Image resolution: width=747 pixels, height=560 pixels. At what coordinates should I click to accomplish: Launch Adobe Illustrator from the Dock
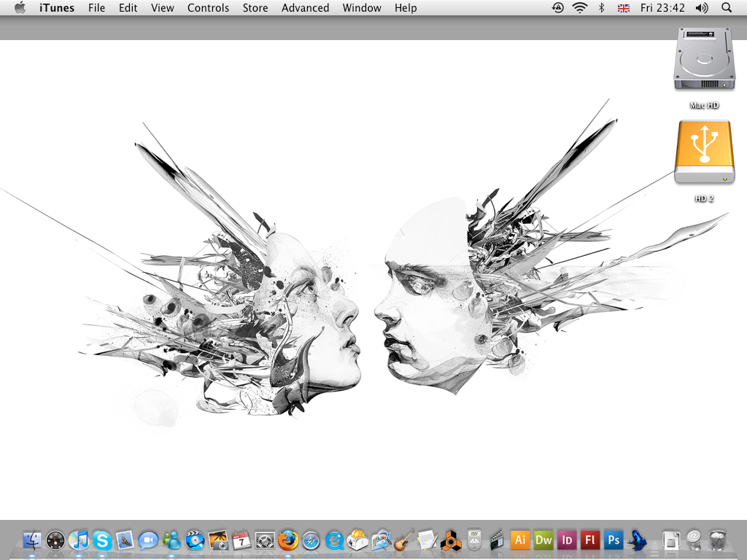tap(520, 540)
